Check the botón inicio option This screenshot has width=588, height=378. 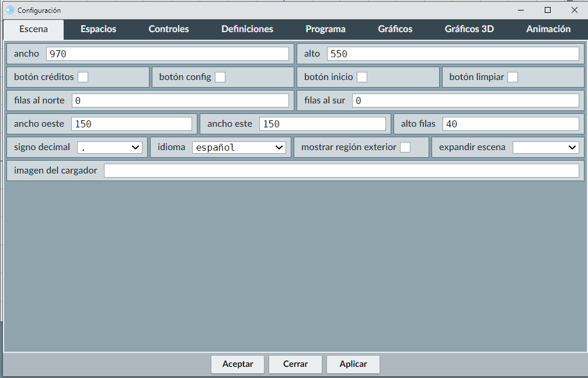point(362,77)
